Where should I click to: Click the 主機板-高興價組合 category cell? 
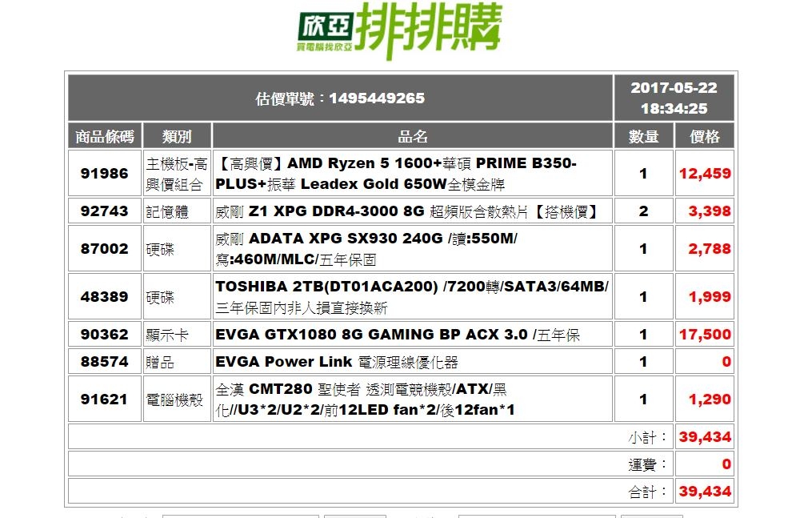[x=177, y=174]
